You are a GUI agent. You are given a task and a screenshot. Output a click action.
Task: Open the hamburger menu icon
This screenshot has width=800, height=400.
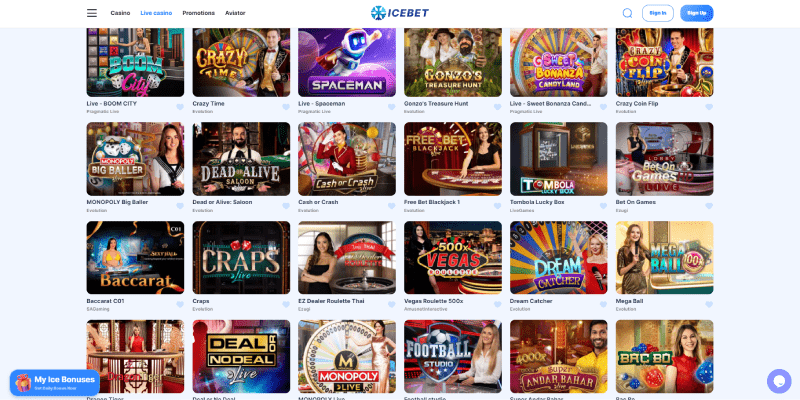pyautogui.click(x=92, y=13)
